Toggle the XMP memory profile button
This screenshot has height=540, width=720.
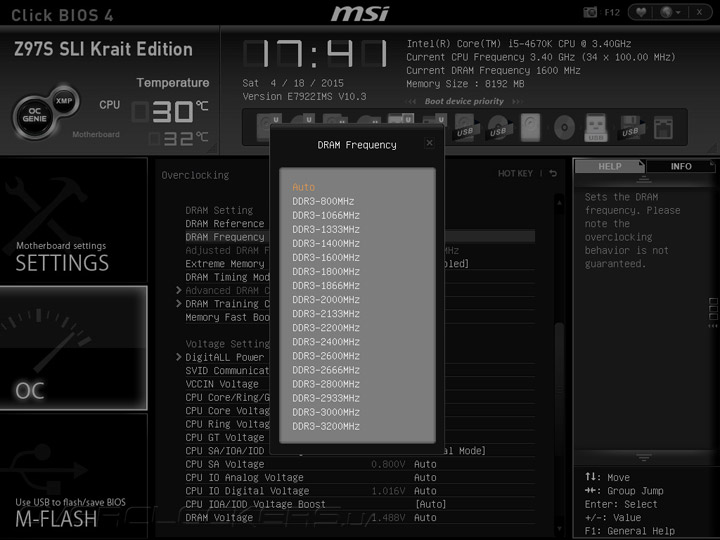(x=64, y=101)
